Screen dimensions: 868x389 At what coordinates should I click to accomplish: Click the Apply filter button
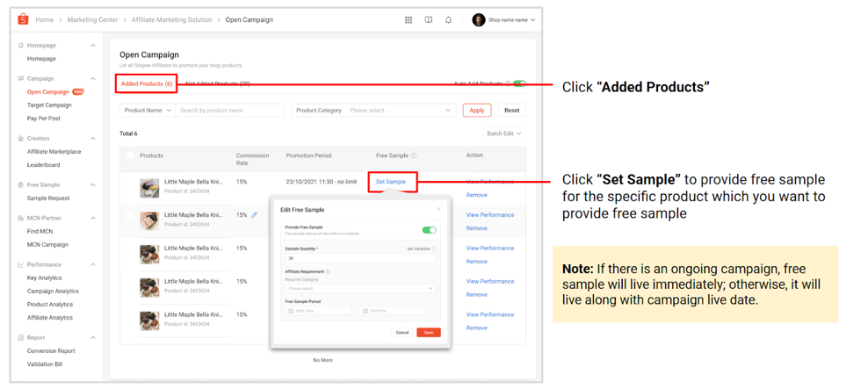477,110
